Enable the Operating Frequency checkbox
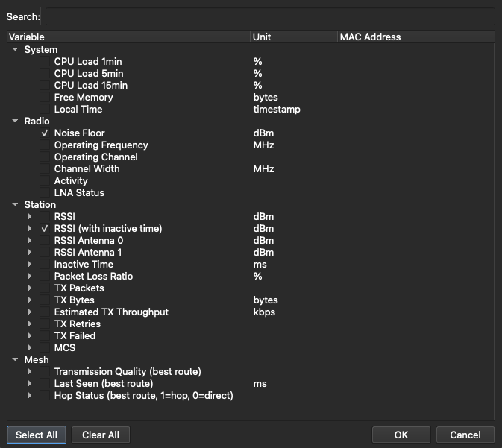The image size is (502, 448). pos(46,145)
